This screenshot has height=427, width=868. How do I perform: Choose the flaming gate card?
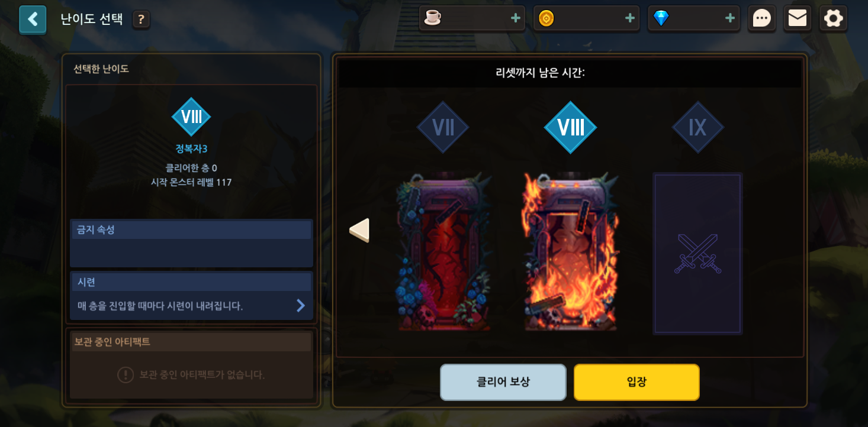[x=571, y=251]
